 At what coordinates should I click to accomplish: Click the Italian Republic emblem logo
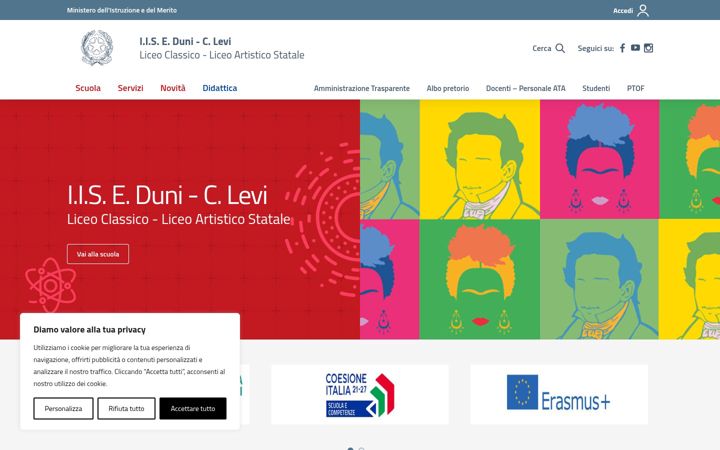click(96, 47)
